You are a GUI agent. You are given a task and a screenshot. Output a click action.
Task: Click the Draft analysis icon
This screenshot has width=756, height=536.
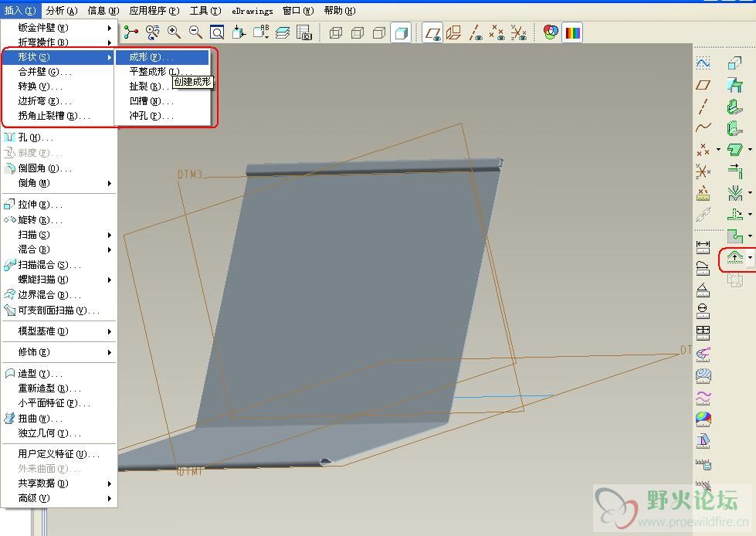703,439
